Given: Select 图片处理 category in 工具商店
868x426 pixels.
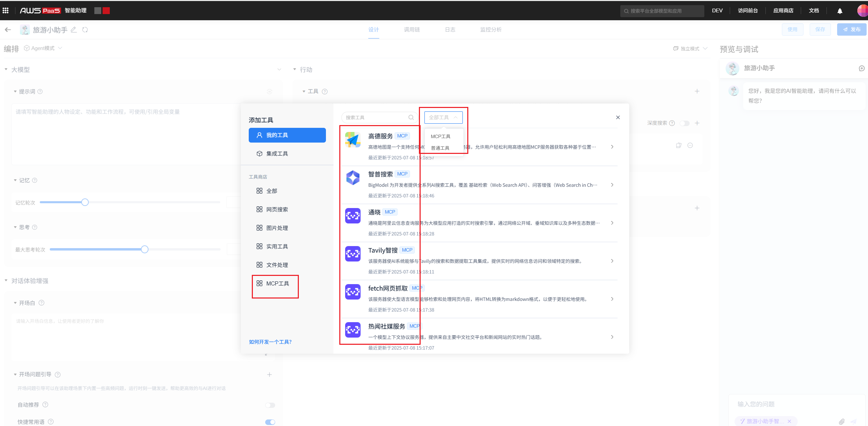Looking at the screenshot, I should tap(277, 228).
